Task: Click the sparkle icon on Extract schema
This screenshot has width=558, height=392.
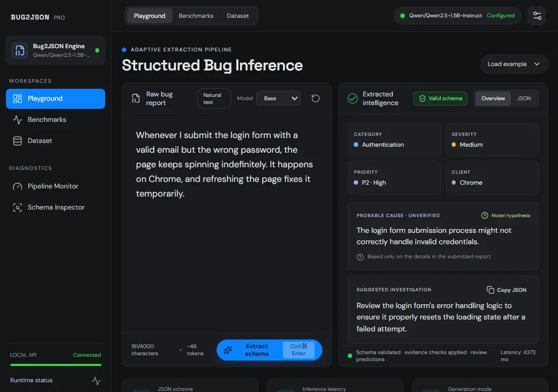Action: 228,350
